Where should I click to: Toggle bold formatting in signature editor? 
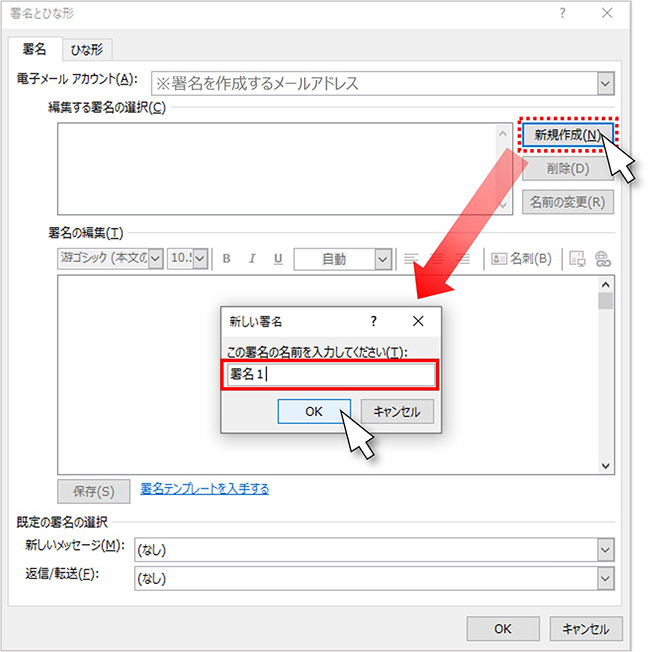click(x=227, y=259)
